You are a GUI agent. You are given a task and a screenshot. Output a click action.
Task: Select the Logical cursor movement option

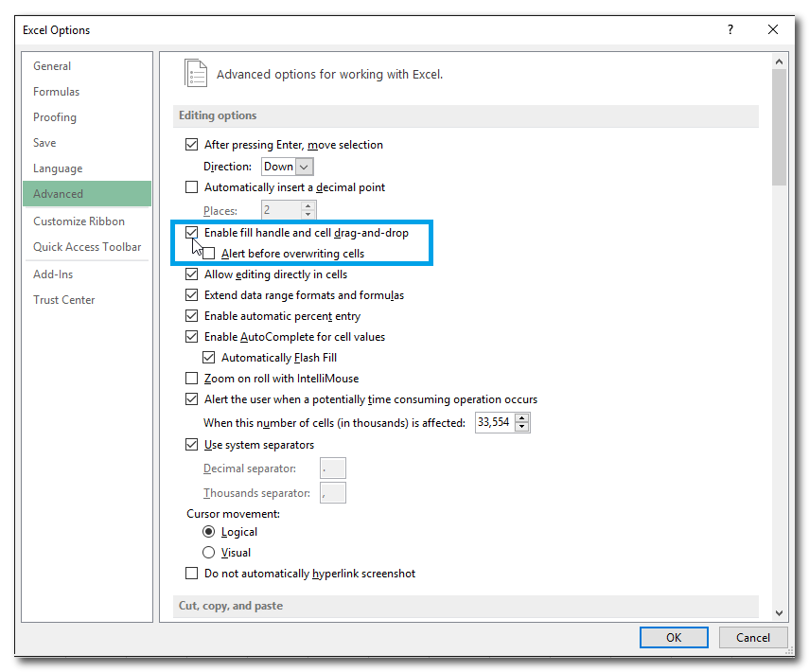coord(209,532)
